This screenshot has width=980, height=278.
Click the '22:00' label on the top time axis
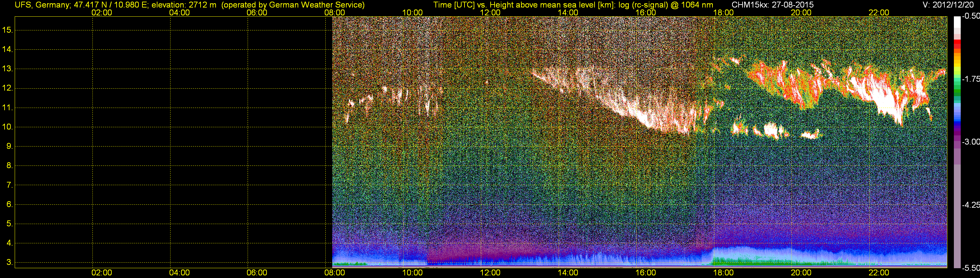879,12
